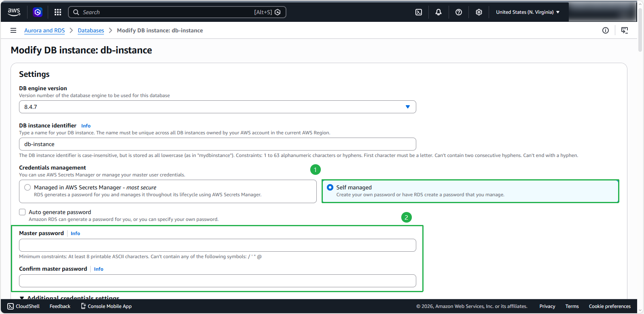Open the settings gear
The image size is (644, 314).
pyautogui.click(x=479, y=12)
